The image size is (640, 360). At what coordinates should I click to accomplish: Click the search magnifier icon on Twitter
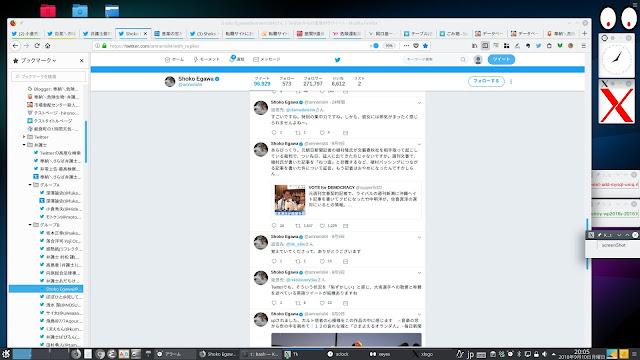pyautogui.click(x=463, y=60)
